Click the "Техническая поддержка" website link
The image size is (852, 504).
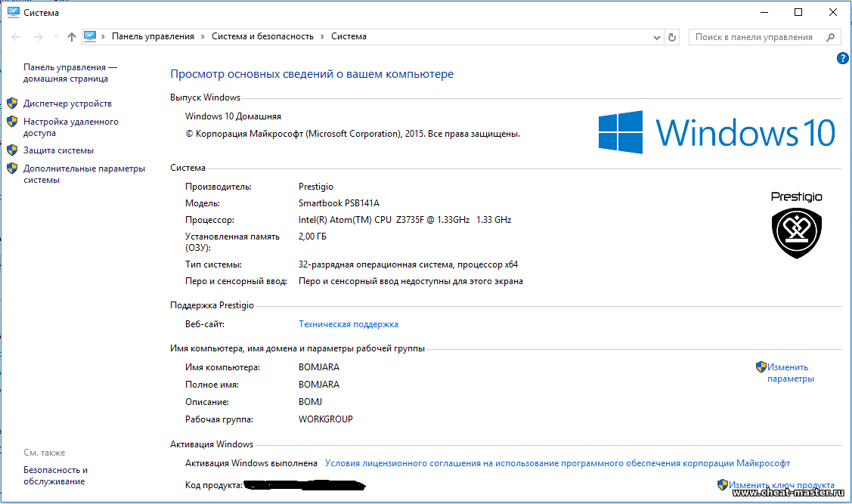coord(348,324)
